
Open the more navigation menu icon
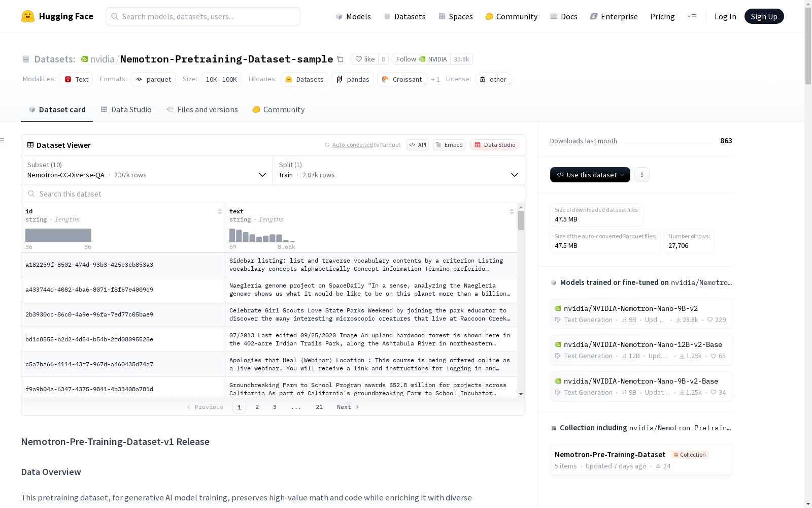[692, 16]
